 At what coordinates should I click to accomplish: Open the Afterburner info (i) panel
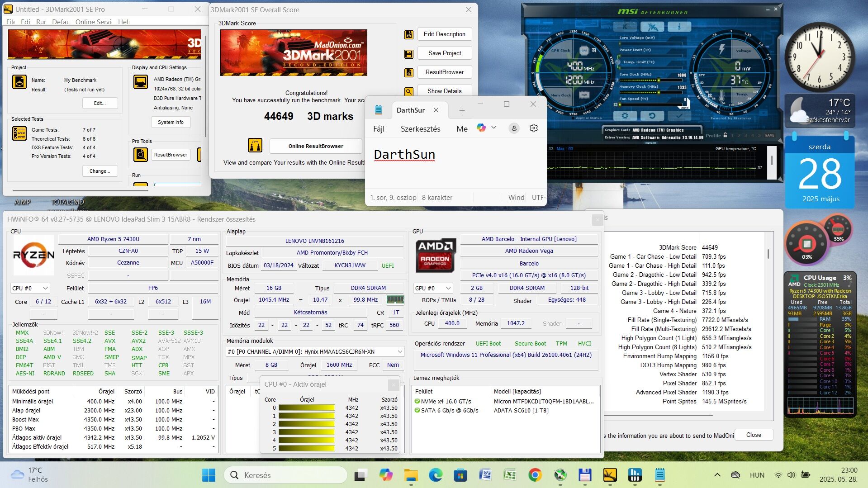(x=679, y=26)
